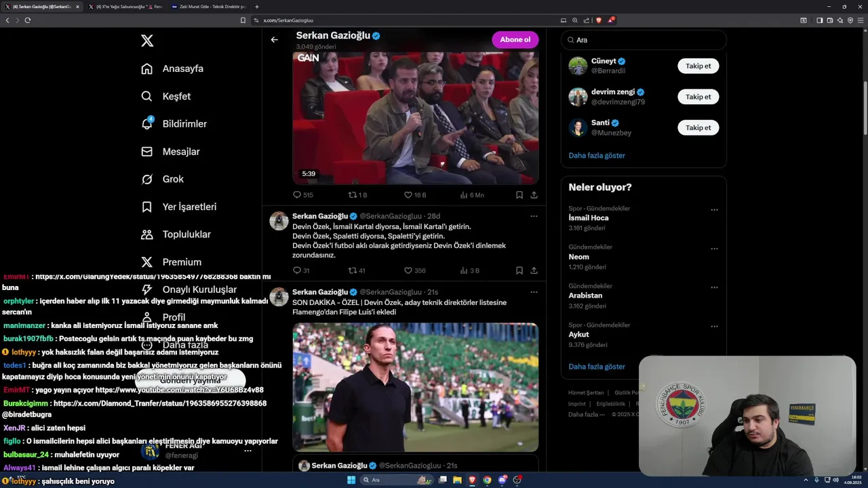Screen dimensions: 868x488
Task: Click into the Ara search field on X
Action: click(x=644, y=40)
